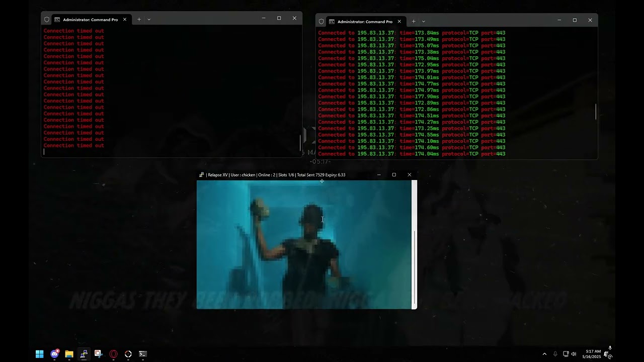Select the PuTTY-style network app in taskbar
The height and width of the screenshot is (362, 644).
pyautogui.click(x=84, y=354)
